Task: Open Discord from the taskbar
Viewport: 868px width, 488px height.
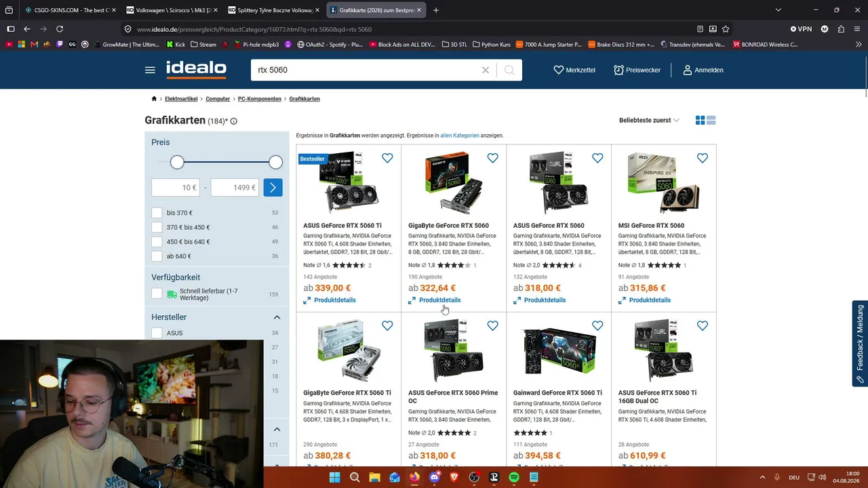Action: coord(435,477)
